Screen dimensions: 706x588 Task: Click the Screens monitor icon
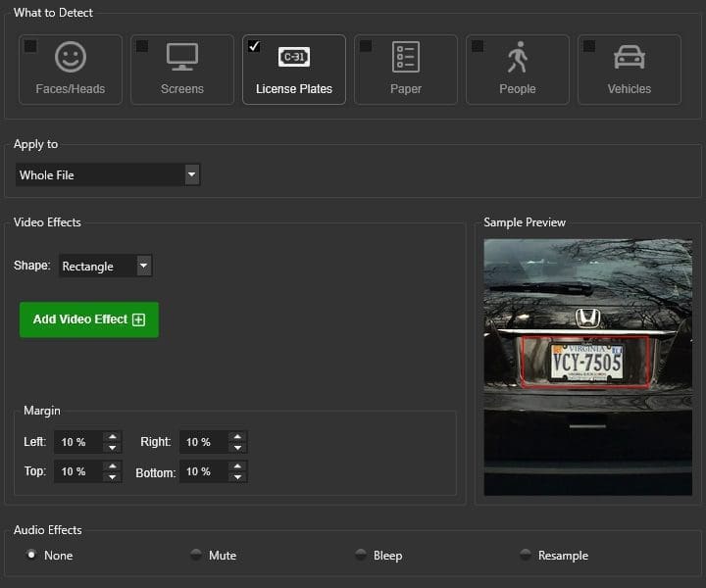coord(182,57)
